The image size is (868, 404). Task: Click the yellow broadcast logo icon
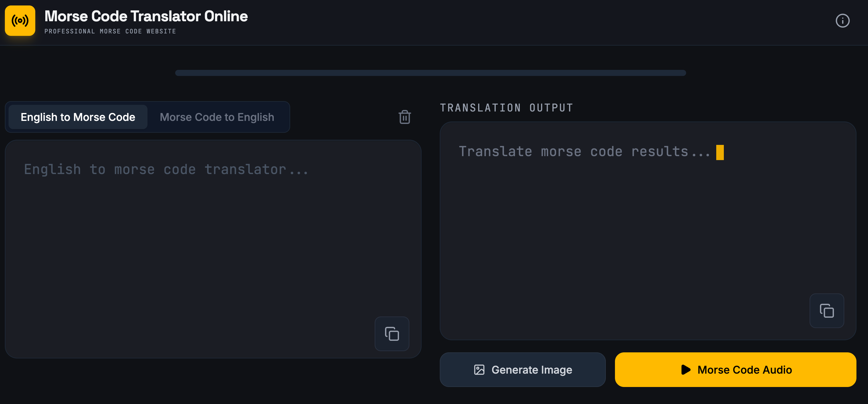point(20,21)
